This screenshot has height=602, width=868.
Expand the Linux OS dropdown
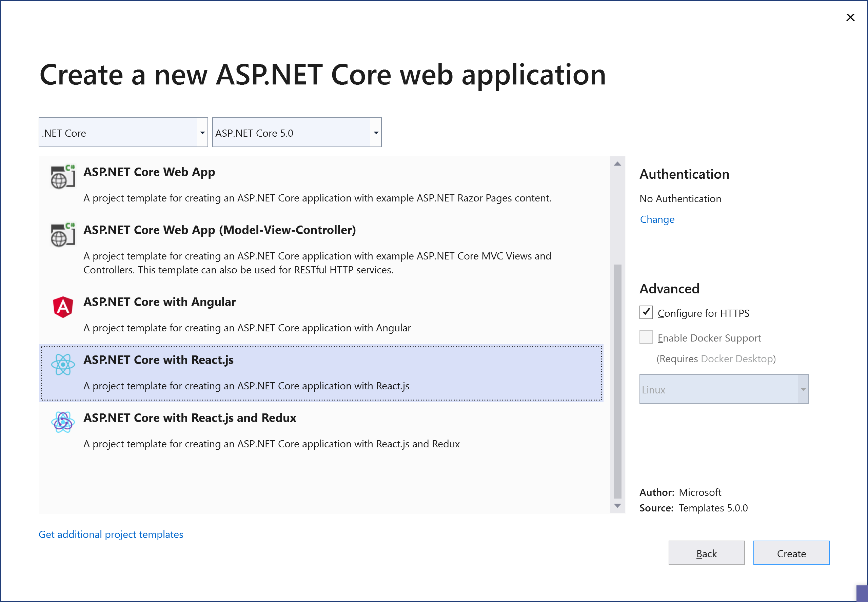click(x=803, y=389)
